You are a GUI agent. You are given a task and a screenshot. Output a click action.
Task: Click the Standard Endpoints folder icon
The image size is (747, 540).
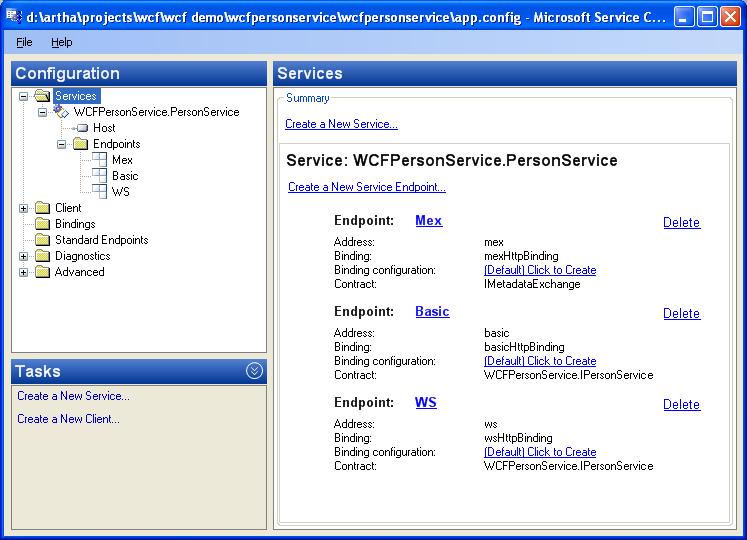(x=42, y=240)
